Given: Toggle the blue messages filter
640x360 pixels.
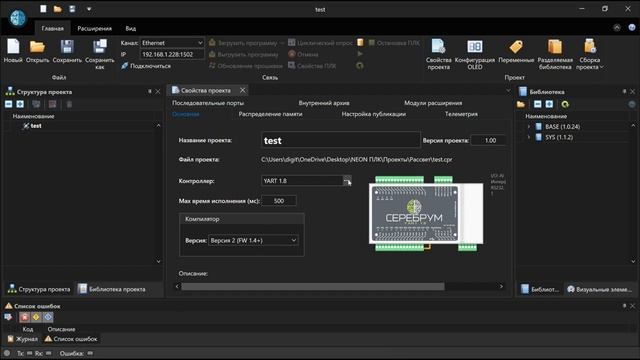Looking at the screenshot, I should click(x=48, y=317).
